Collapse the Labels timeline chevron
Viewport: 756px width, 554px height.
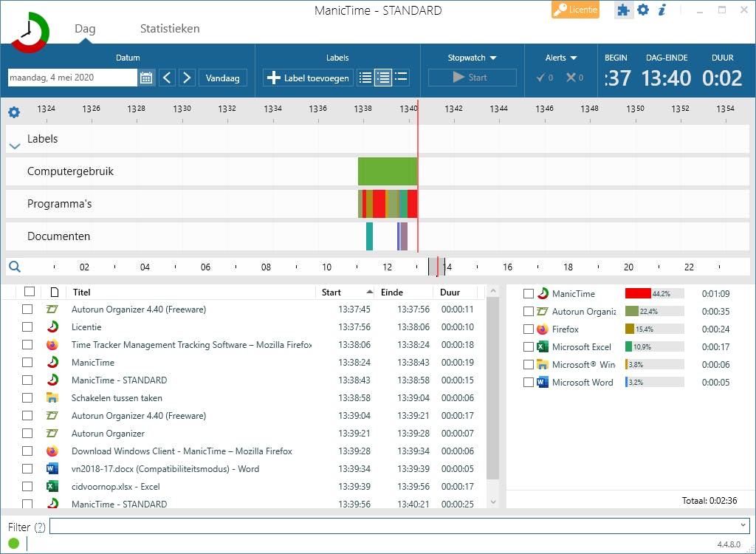pyautogui.click(x=15, y=146)
